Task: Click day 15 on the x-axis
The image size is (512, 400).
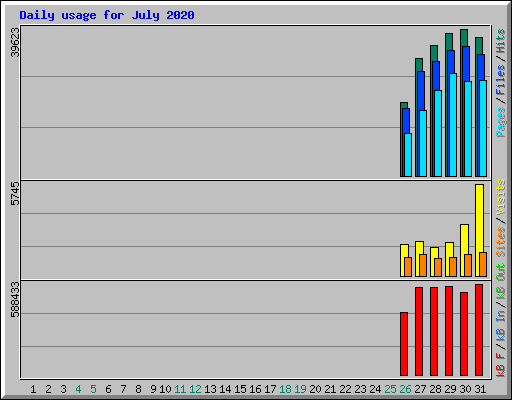Action: [x=240, y=389]
